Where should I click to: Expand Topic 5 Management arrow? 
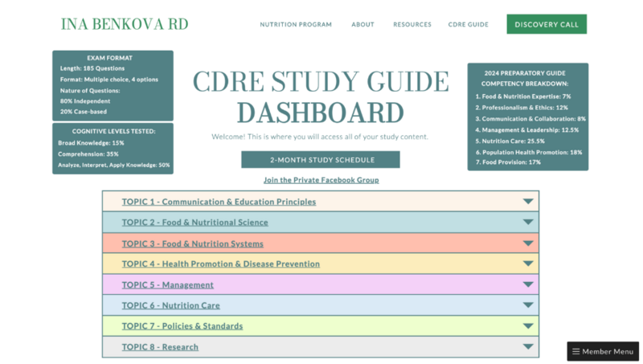[x=528, y=284]
